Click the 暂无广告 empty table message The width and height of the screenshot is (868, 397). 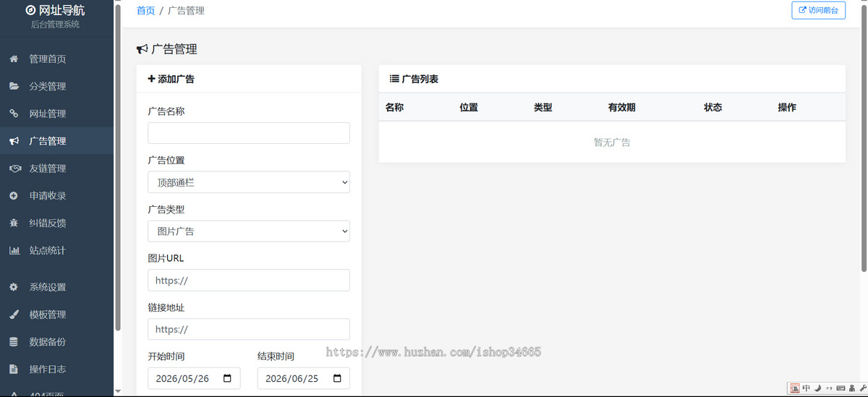pos(612,142)
